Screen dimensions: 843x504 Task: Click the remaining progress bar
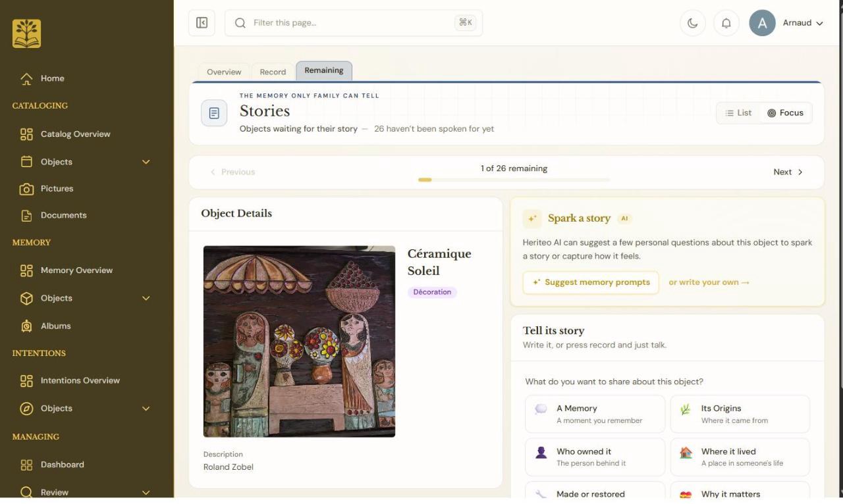pos(514,180)
